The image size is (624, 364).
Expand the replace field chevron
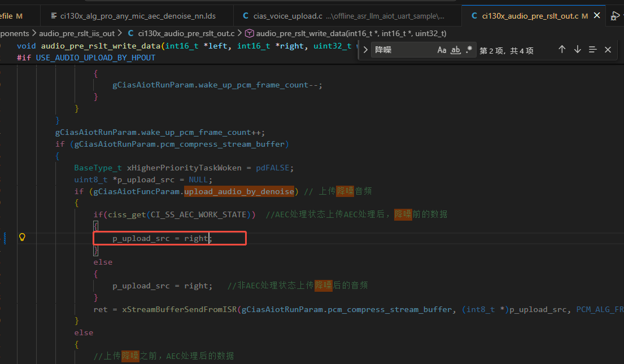click(365, 50)
